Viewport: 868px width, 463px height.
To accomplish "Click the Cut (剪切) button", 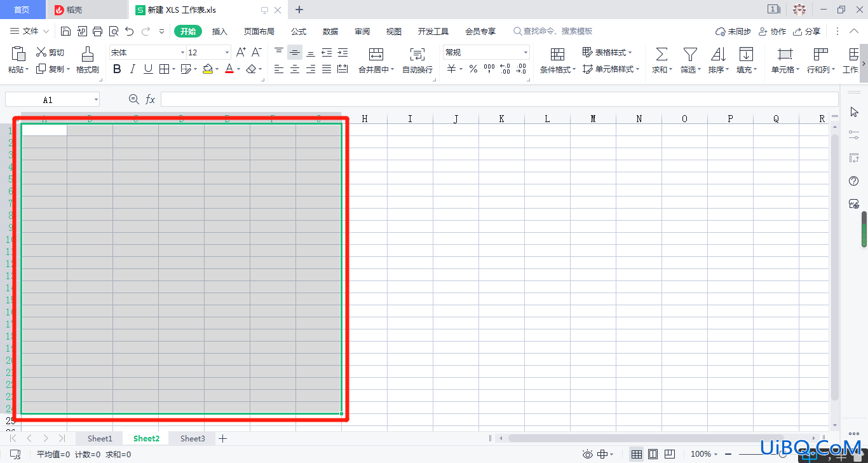I will coord(50,53).
